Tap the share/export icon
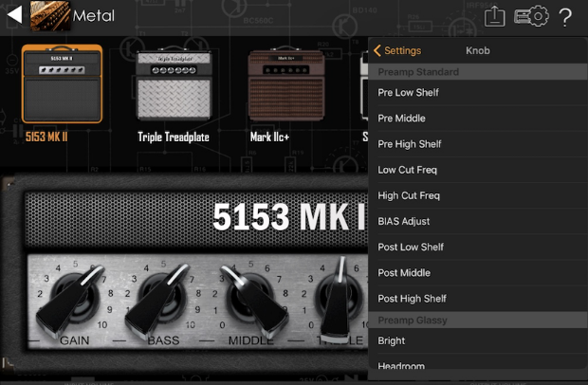 pos(495,16)
